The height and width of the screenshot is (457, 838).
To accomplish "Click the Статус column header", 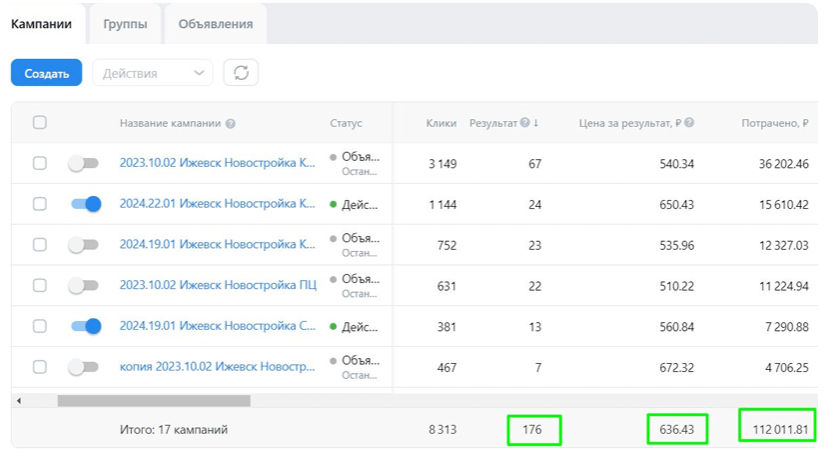I will tap(346, 123).
